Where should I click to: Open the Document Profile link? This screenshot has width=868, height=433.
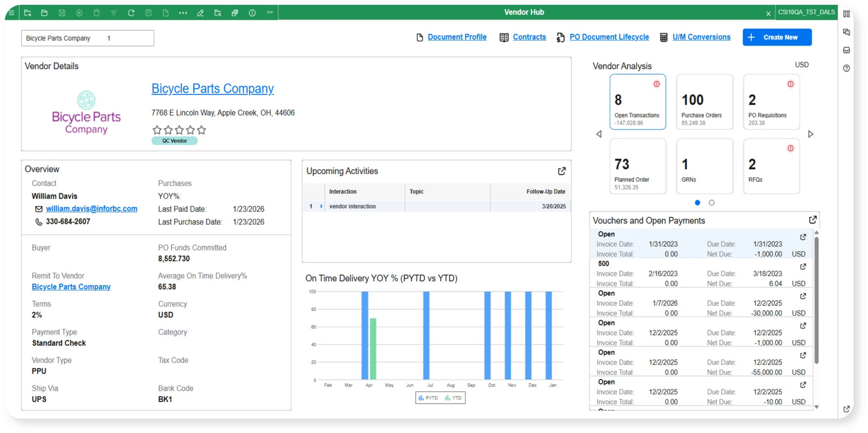[457, 37]
